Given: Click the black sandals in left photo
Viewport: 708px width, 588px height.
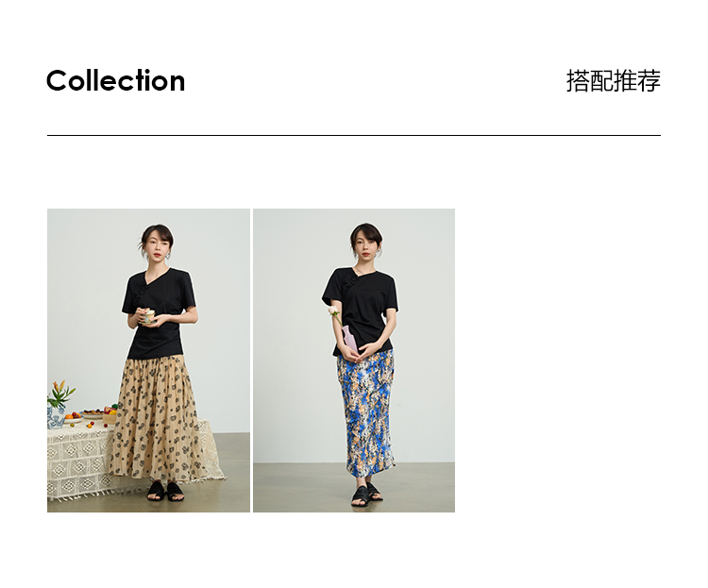Looking at the screenshot, I should pos(165,492).
